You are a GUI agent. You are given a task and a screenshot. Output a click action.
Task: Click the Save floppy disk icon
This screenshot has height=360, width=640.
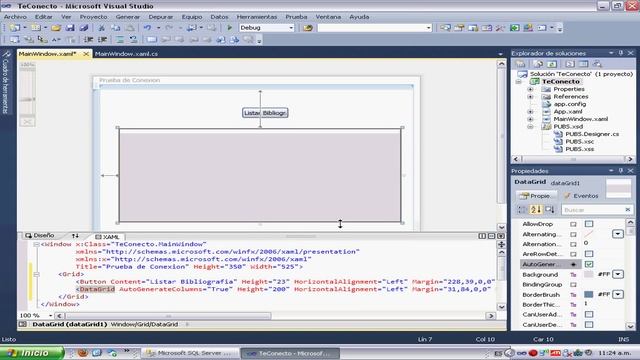point(70,28)
